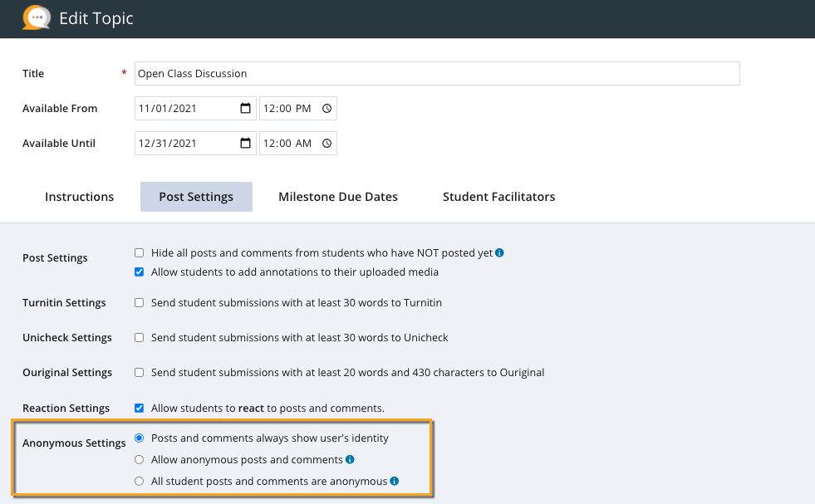The image size is (815, 504).
Task: Open calendar picker for Available From date
Action: pos(245,109)
